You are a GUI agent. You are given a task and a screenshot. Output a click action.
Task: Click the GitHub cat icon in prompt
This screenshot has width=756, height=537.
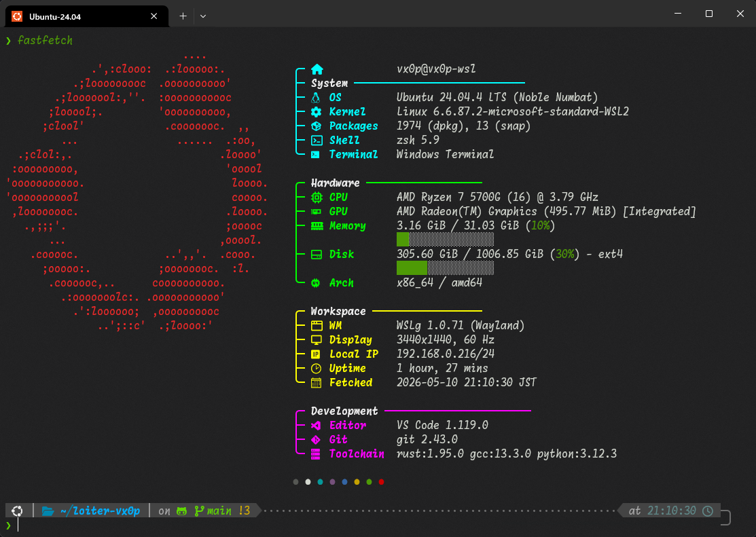click(x=182, y=511)
